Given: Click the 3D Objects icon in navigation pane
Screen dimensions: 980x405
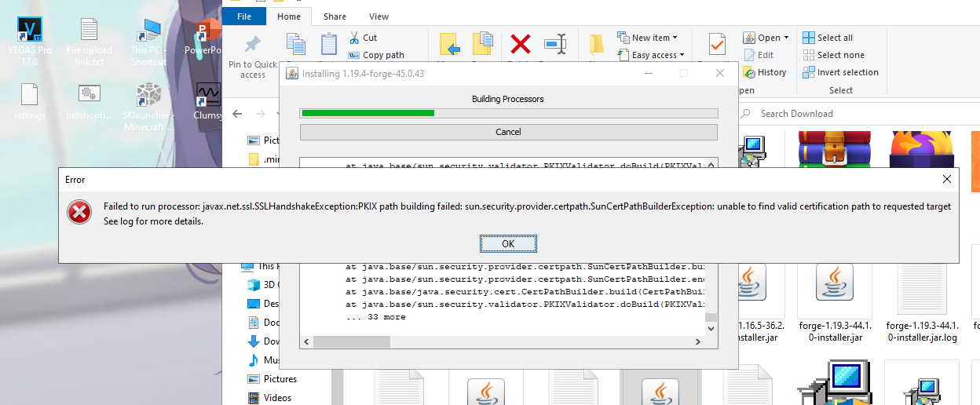Looking at the screenshot, I should (254, 285).
